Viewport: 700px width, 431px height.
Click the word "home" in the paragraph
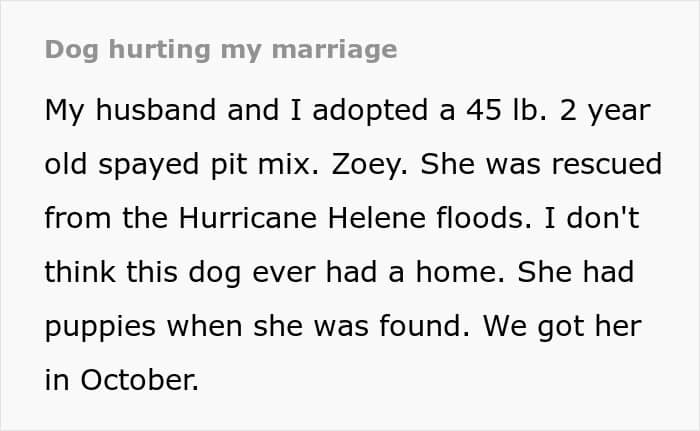[460, 272]
